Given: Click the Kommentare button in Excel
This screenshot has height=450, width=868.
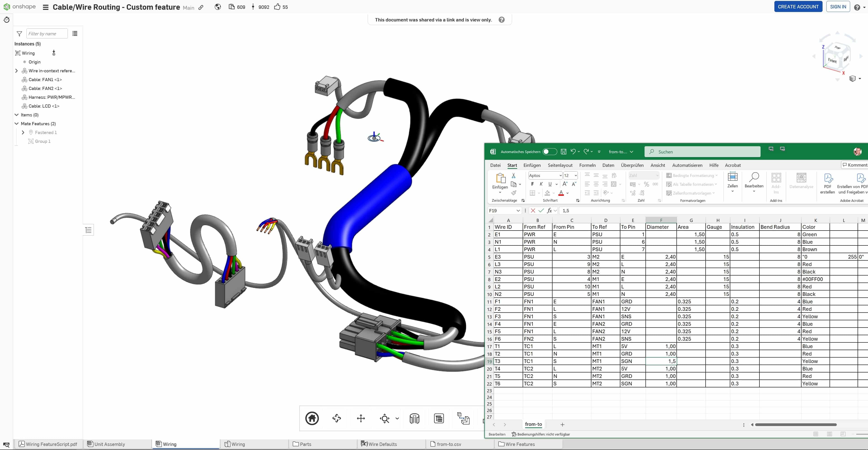Looking at the screenshot, I should point(855,165).
